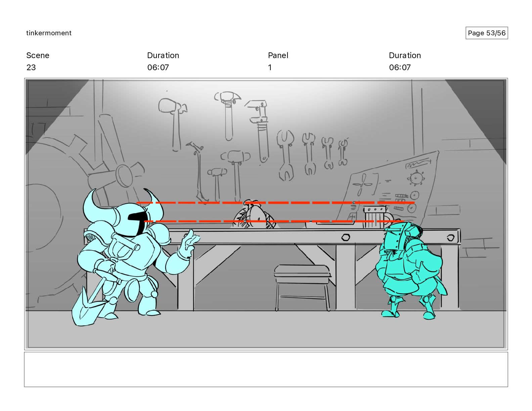Click the 'Scene' header label
The image size is (532, 411).
38,55
